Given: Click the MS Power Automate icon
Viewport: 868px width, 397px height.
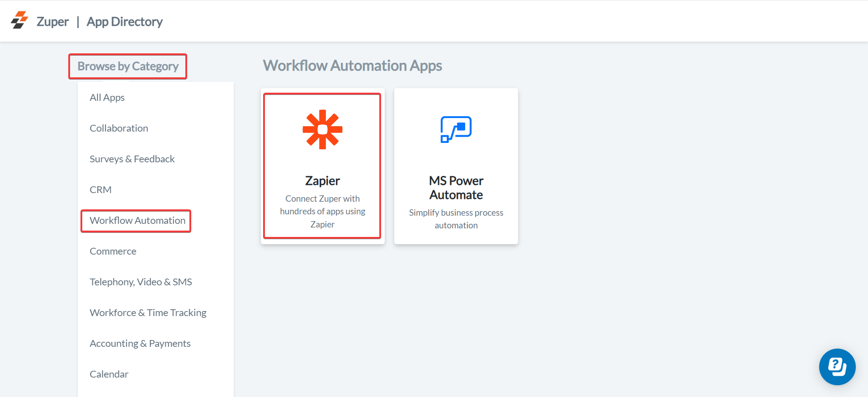Looking at the screenshot, I should (456, 129).
